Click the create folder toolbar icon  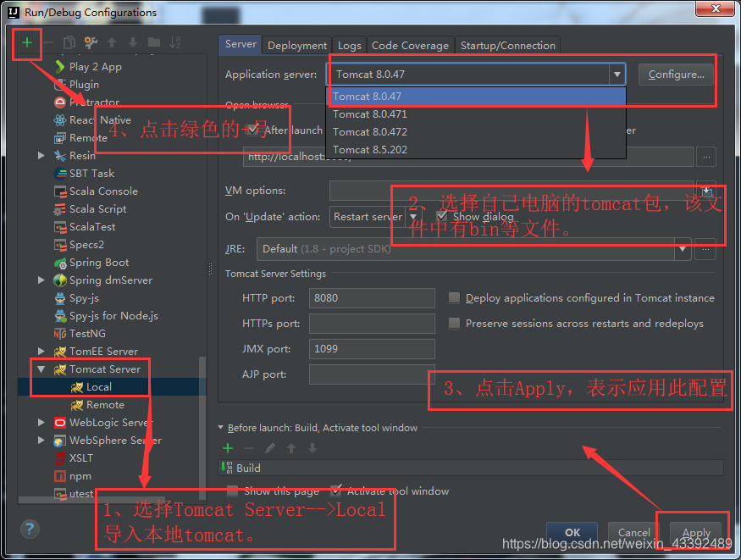[154, 42]
